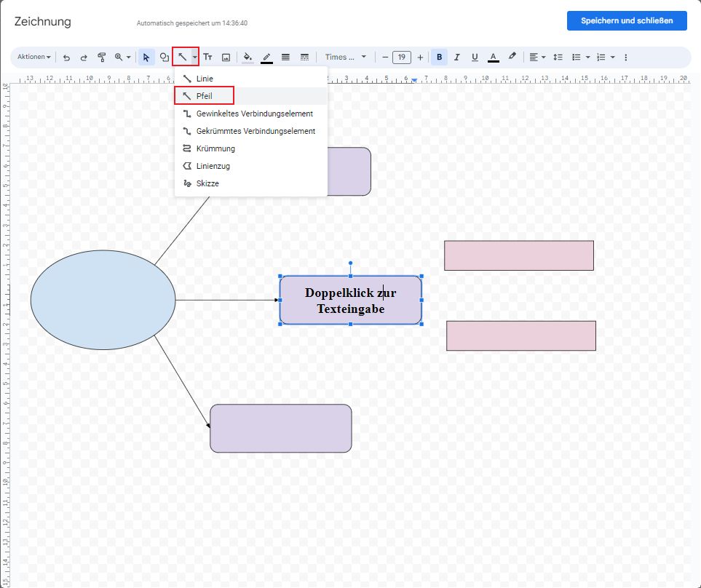
Task: Open the border color pencil icon
Action: click(x=266, y=57)
